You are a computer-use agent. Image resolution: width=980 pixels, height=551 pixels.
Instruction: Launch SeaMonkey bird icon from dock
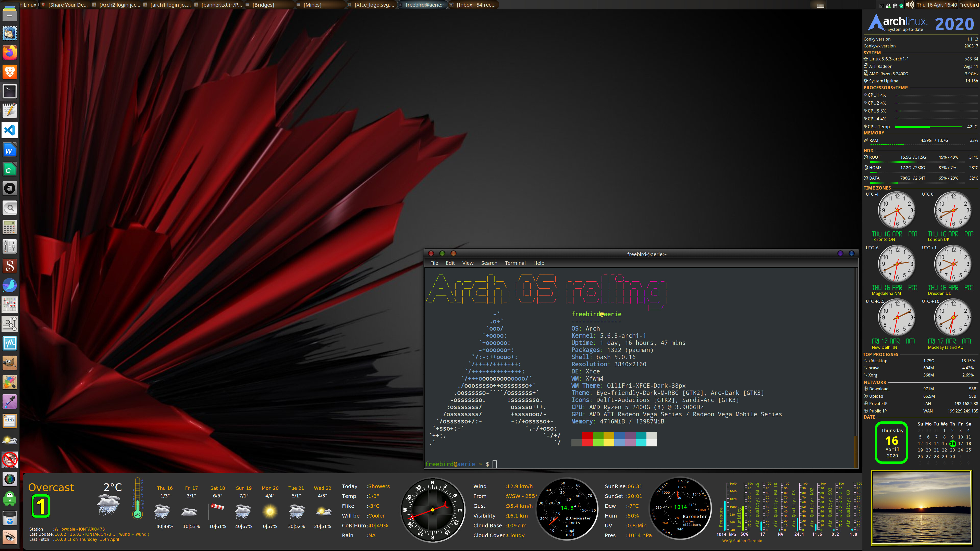click(x=9, y=285)
